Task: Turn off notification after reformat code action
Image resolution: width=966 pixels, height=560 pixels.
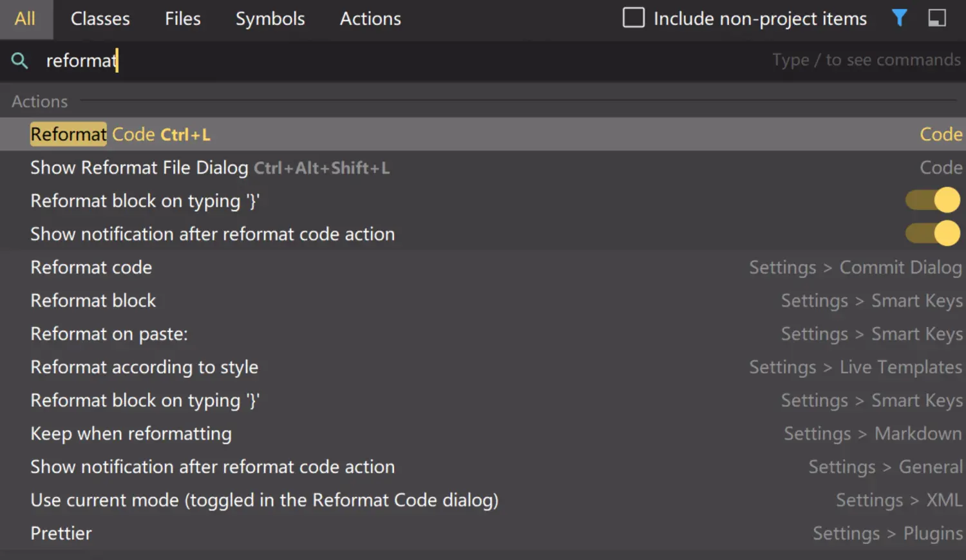Action: [x=932, y=234]
